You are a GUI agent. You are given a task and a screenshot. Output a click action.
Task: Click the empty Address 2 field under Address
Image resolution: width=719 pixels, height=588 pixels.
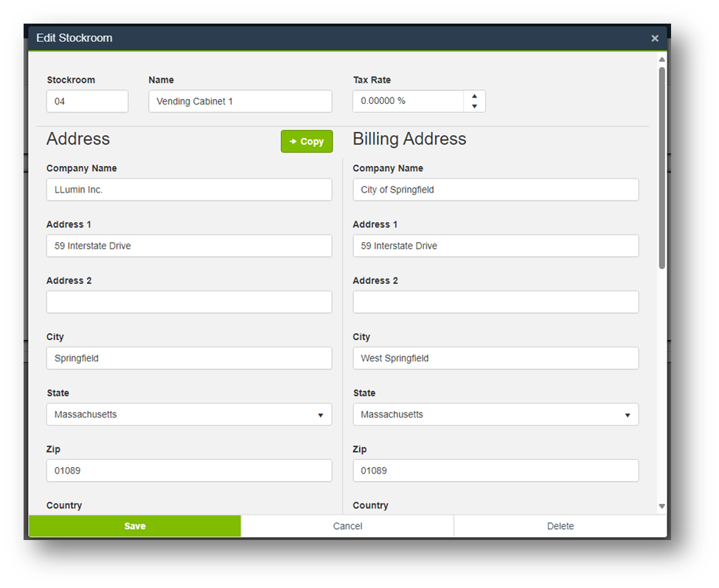189,302
